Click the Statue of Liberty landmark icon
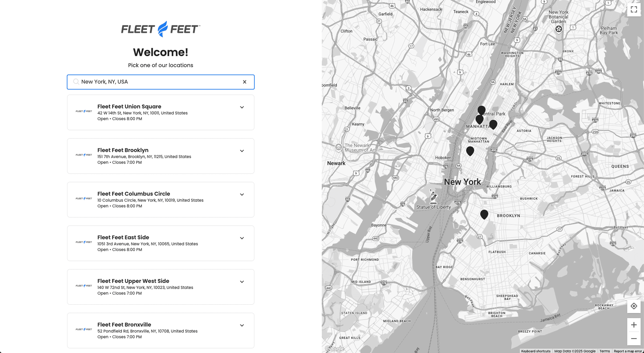 click(433, 196)
